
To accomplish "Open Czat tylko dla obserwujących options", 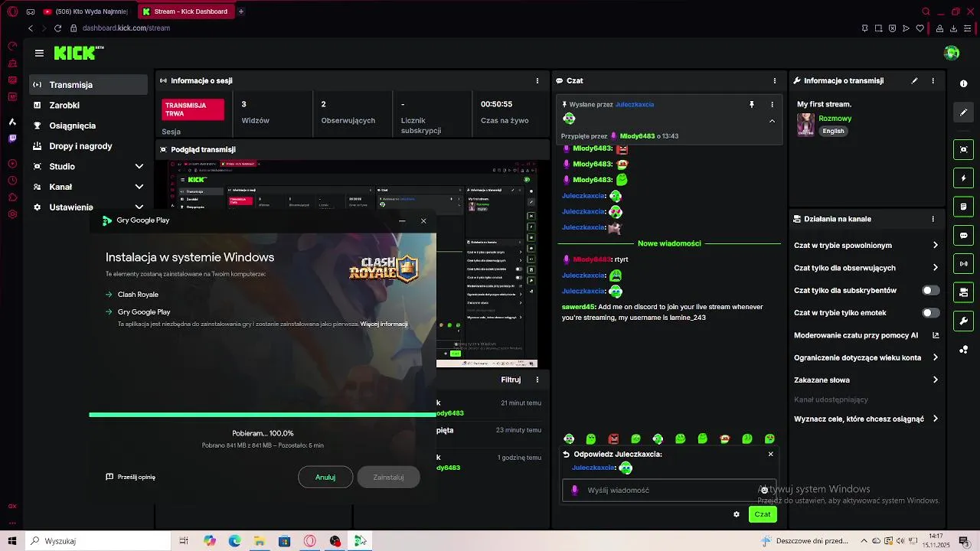I will pyautogui.click(x=867, y=268).
